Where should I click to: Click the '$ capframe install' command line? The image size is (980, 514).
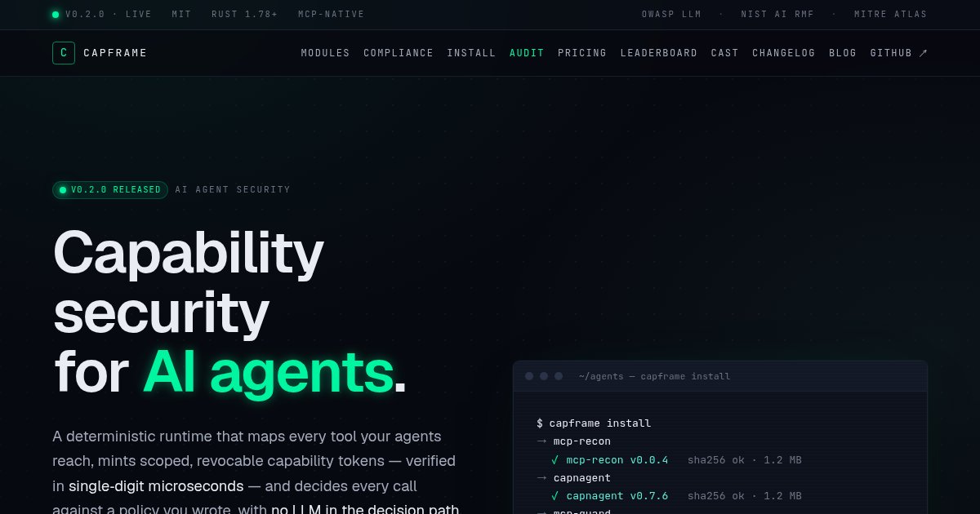tap(594, 423)
